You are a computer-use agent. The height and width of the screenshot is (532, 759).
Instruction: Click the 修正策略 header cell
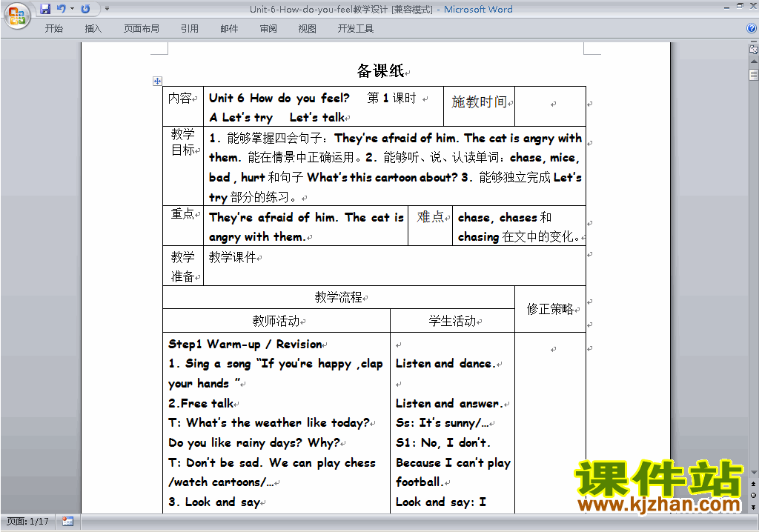[x=550, y=309]
